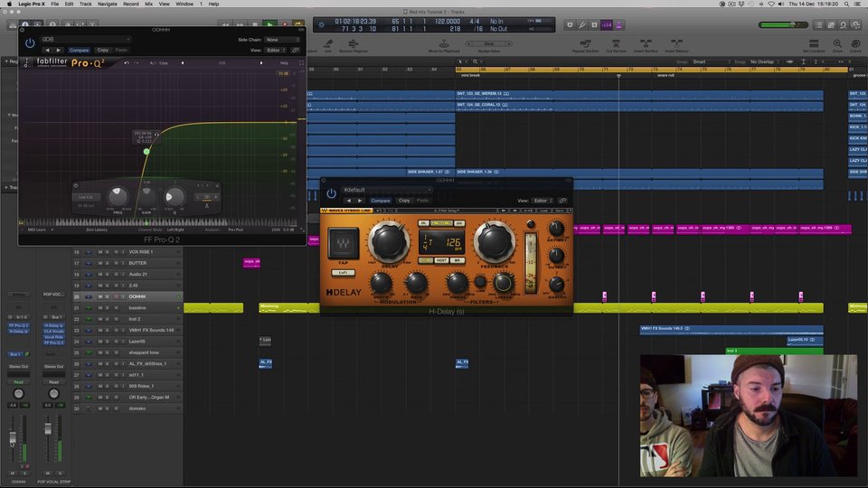Click the Join tool in the toolbar
The width and height of the screenshot is (868, 488).
coord(328,45)
